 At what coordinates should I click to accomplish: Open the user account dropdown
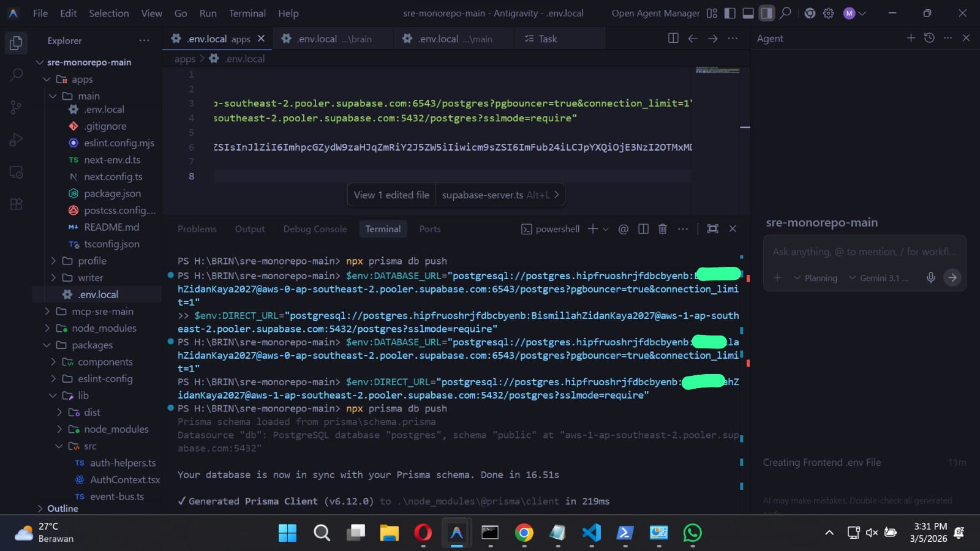pyautogui.click(x=854, y=13)
